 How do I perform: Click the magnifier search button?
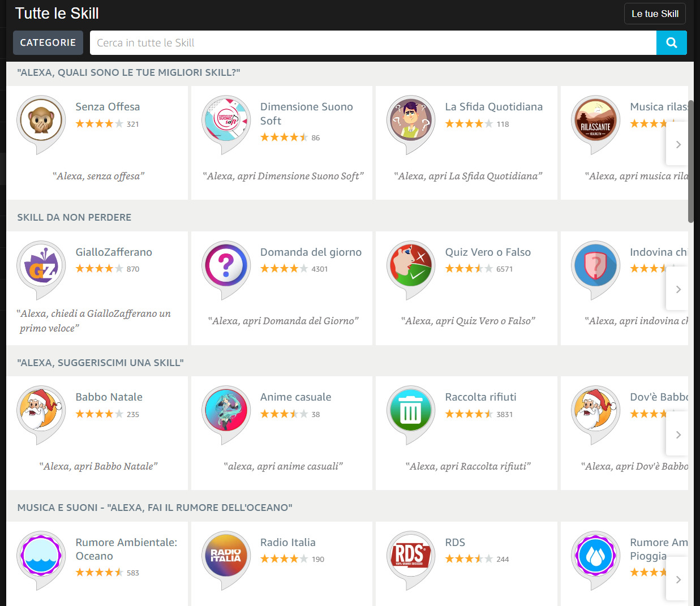672,42
